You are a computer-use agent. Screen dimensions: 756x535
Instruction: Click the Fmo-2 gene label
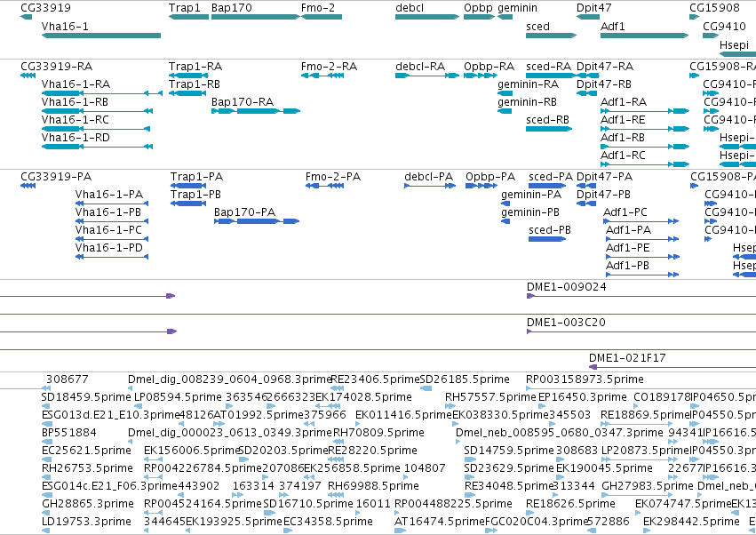click(x=318, y=8)
